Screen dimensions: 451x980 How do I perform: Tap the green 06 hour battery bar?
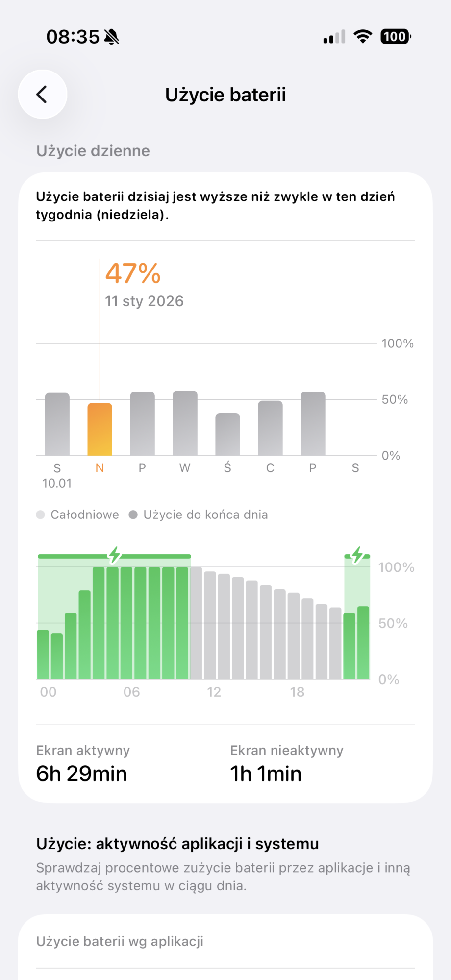click(x=127, y=623)
